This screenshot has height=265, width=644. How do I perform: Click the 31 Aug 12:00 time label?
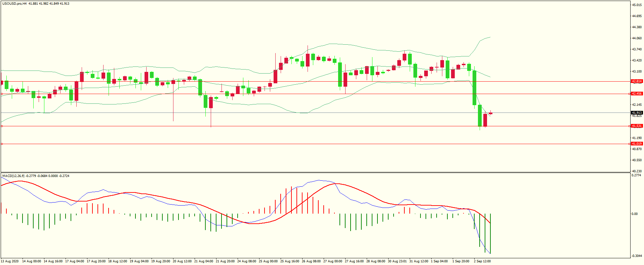(419, 261)
